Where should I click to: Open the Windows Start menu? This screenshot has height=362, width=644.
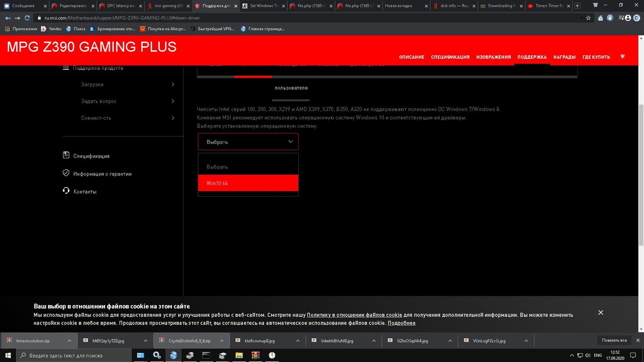coord(8,355)
